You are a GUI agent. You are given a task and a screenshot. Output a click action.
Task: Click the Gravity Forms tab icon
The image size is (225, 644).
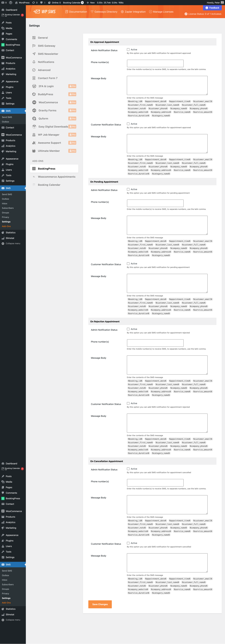pos(34,110)
